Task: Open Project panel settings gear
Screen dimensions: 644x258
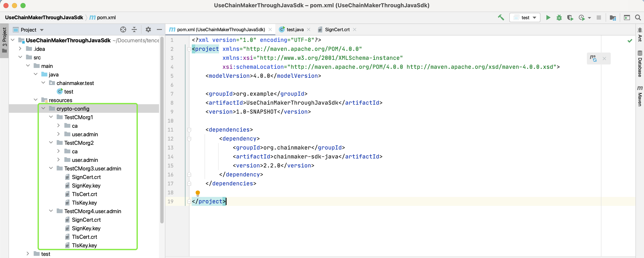Action: coord(148,29)
